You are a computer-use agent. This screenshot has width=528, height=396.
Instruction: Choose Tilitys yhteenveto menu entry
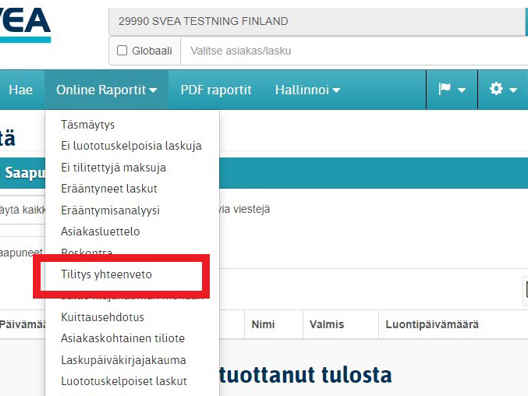[106, 274]
